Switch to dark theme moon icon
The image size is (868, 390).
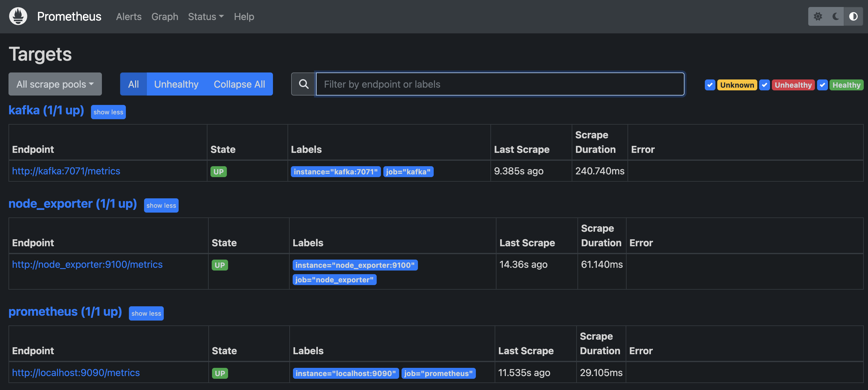[x=835, y=16]
